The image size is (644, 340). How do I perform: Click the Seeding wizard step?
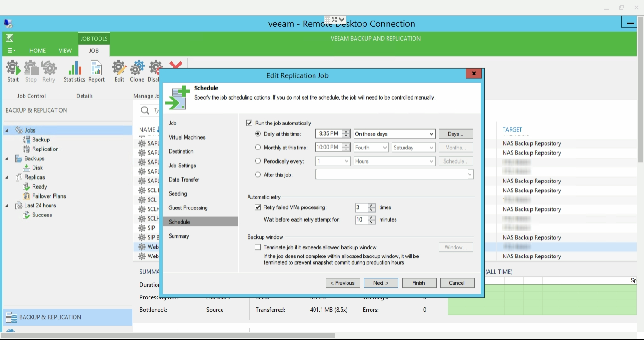[x=178, y=194]
